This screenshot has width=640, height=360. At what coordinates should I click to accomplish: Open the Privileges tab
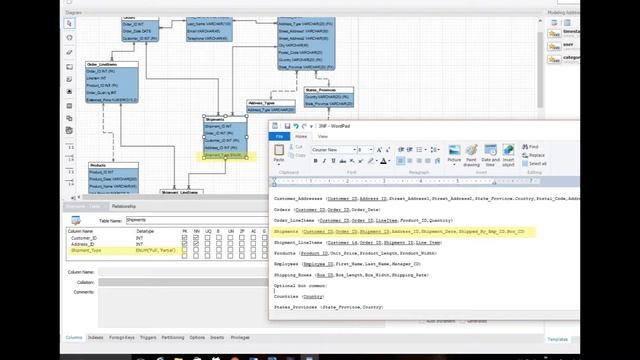[240, 338]
